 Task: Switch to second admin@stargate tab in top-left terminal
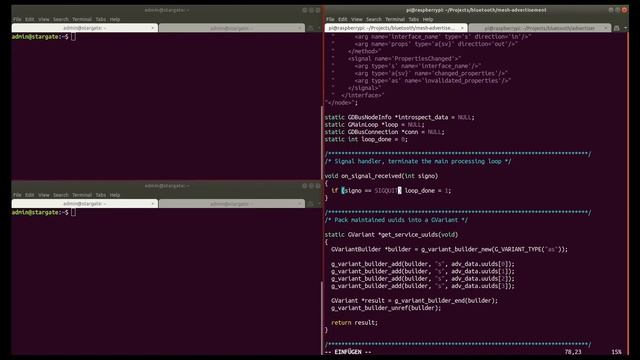[x=231, y=28]
